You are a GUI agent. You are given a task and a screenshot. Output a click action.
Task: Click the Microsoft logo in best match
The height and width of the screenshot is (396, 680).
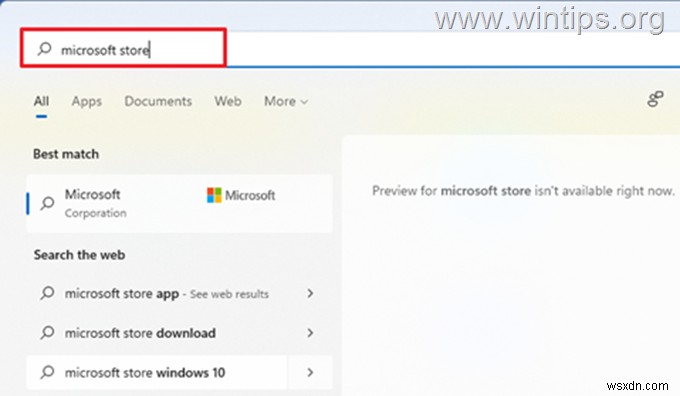pyautogui.click(x=241, y=195)
